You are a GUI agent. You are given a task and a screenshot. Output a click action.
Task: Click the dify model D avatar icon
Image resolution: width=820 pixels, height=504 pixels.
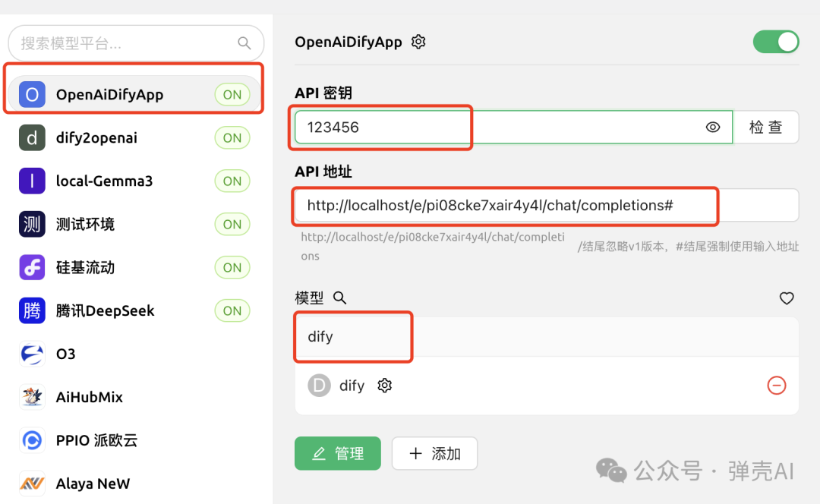[319, 386]
